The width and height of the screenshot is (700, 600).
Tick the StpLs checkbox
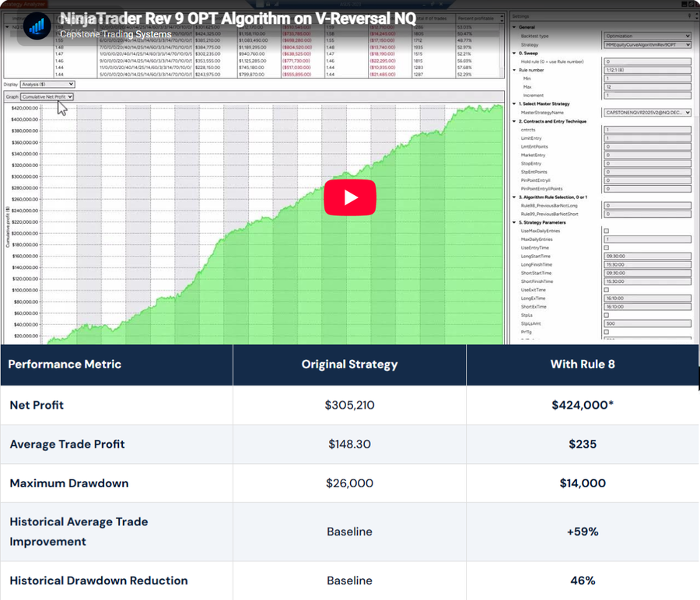tap(606, 315)
